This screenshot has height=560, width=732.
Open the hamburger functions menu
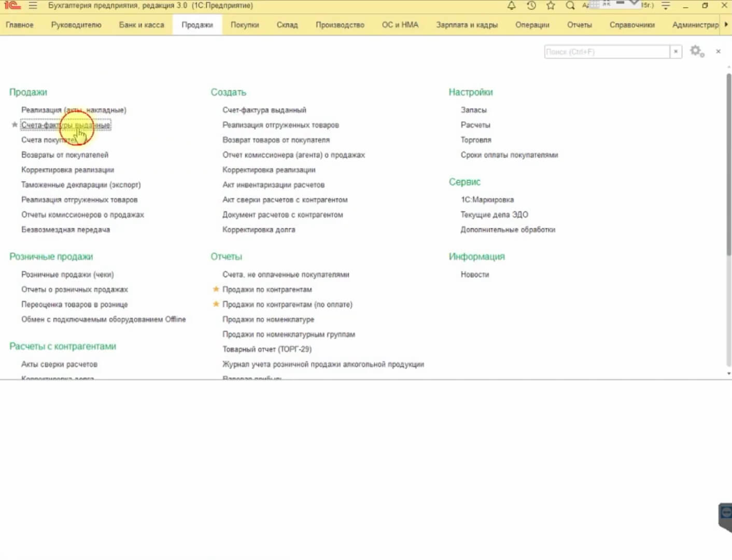[33, 6]
